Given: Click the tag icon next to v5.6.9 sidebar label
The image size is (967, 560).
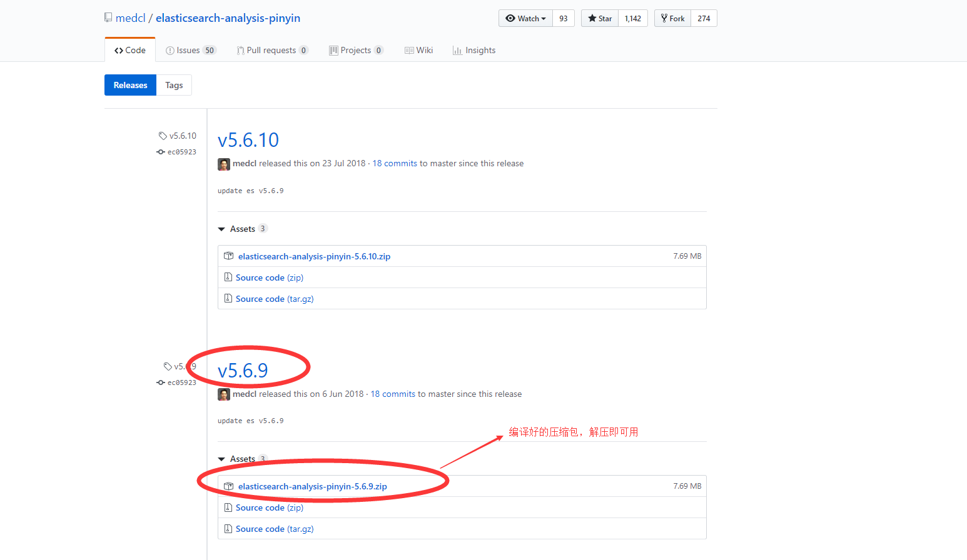Looking at the screenshot, I should click(x=168, y=366).
